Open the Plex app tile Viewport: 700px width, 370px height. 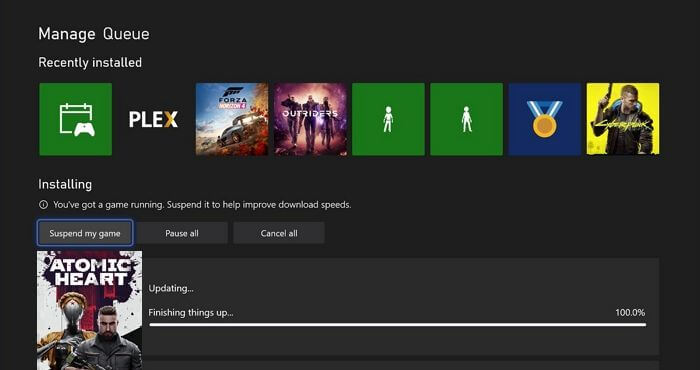[x=154, y=119]
